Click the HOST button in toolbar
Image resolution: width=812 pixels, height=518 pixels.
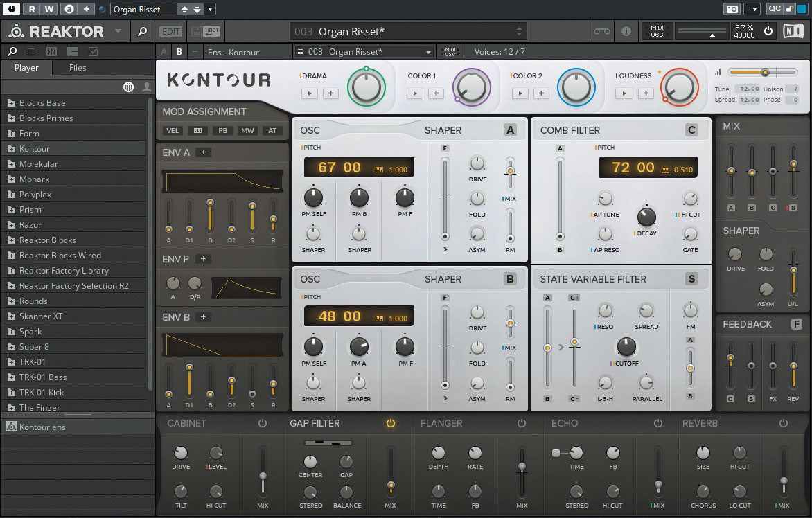pyautogui.click(x=212, y=32)
